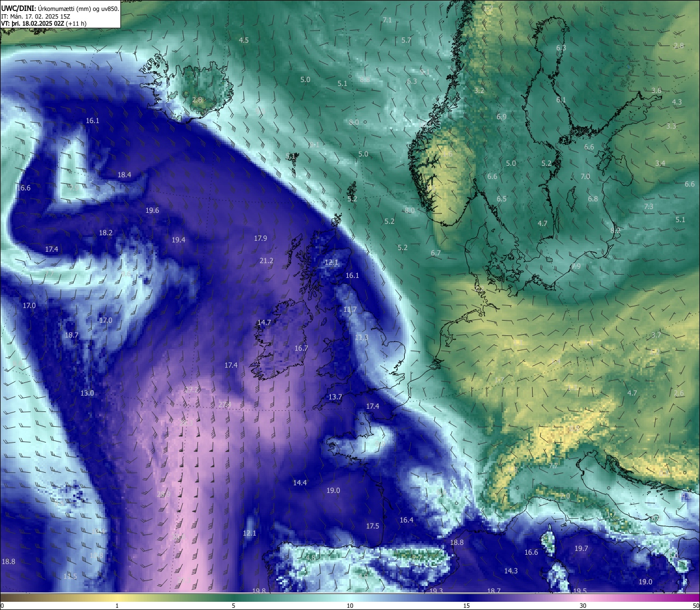
Task: Click the map value '14.3'
Action: (x=511, y=571)
